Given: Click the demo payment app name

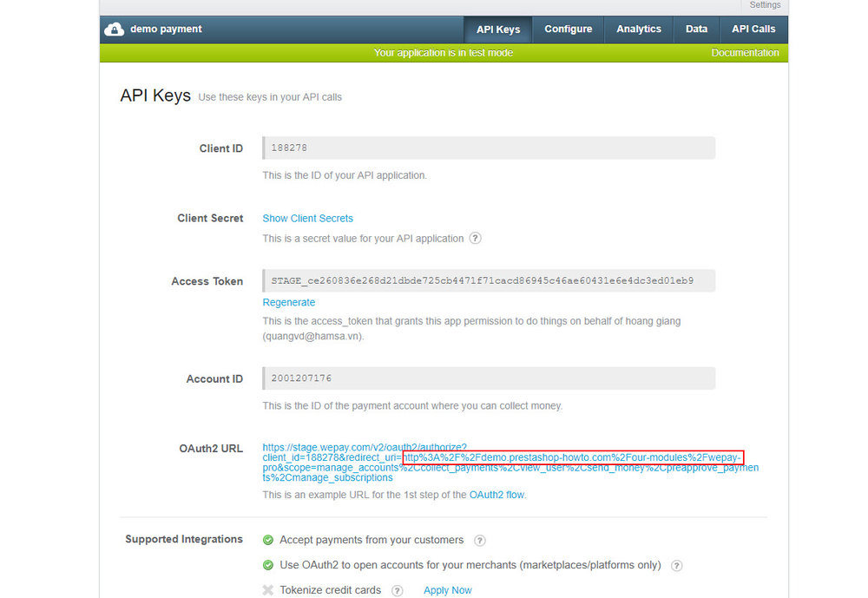Looking at the screenshot, I should (x=166, y=29).
